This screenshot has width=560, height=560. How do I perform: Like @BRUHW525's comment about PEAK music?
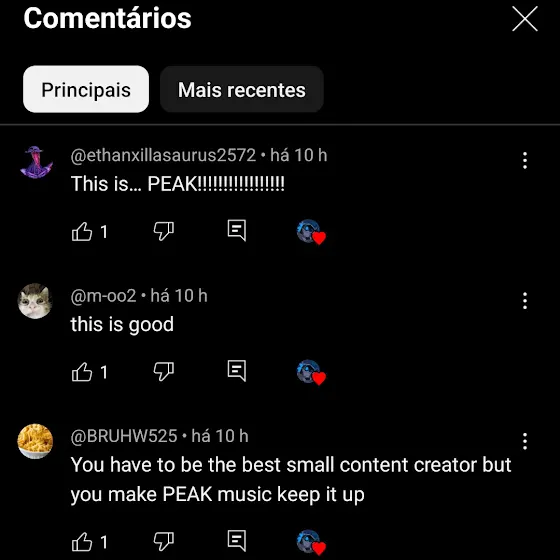(82, 542)
